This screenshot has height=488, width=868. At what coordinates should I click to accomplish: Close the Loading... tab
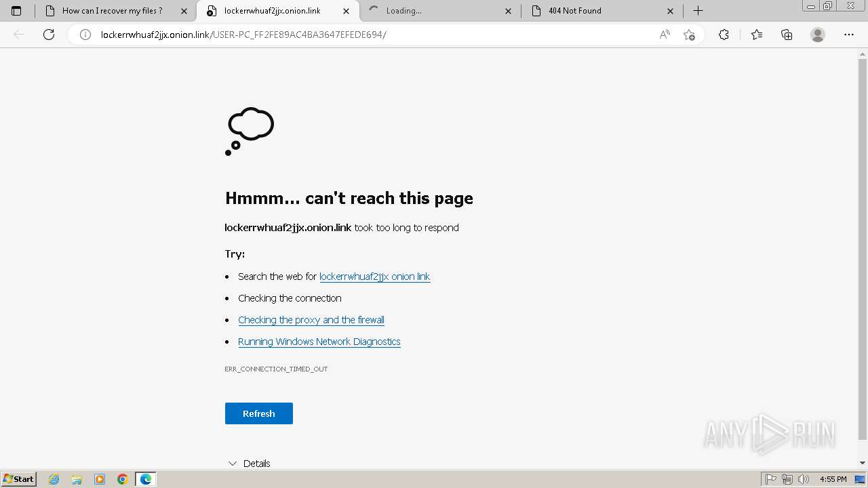click(x=509, y=11)
